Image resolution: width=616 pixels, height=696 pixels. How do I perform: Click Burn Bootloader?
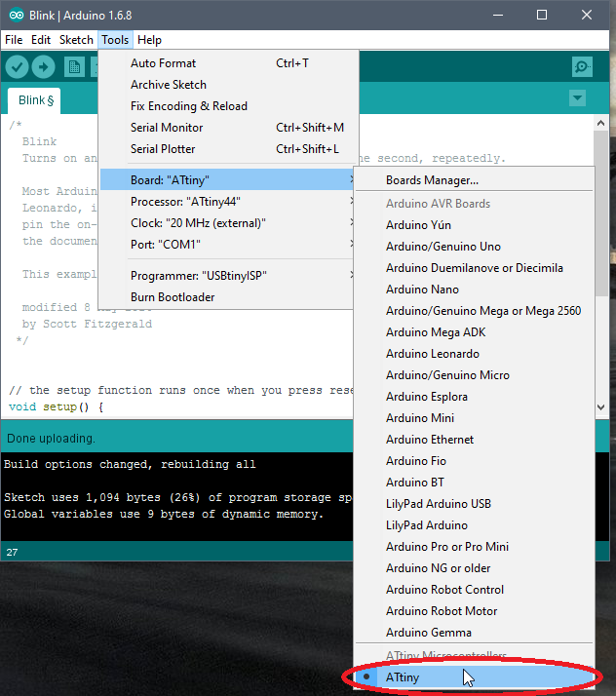227,297
